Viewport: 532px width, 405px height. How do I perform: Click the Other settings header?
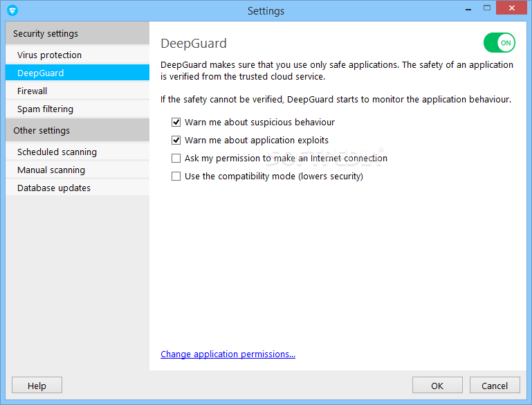[x=77, y=130]
